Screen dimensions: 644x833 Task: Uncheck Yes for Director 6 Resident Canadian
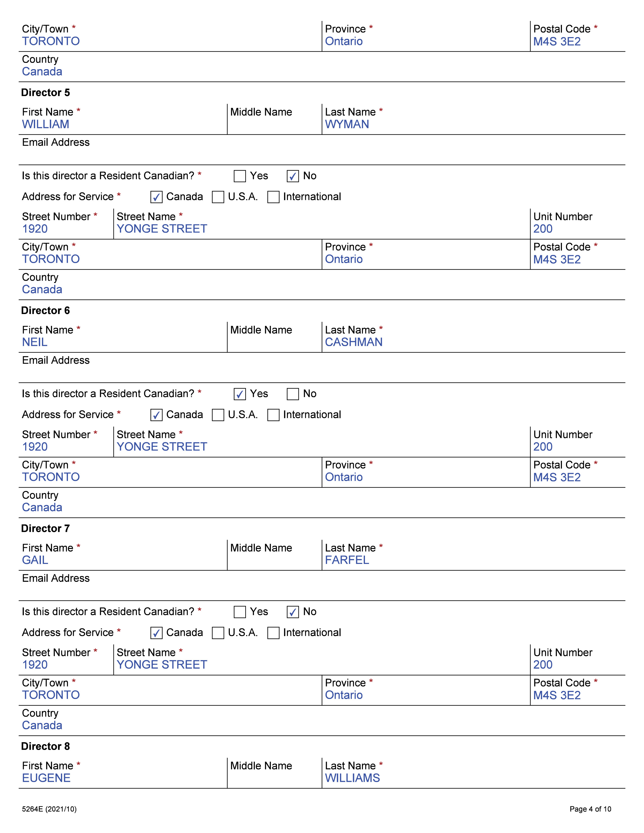[240, 394]
